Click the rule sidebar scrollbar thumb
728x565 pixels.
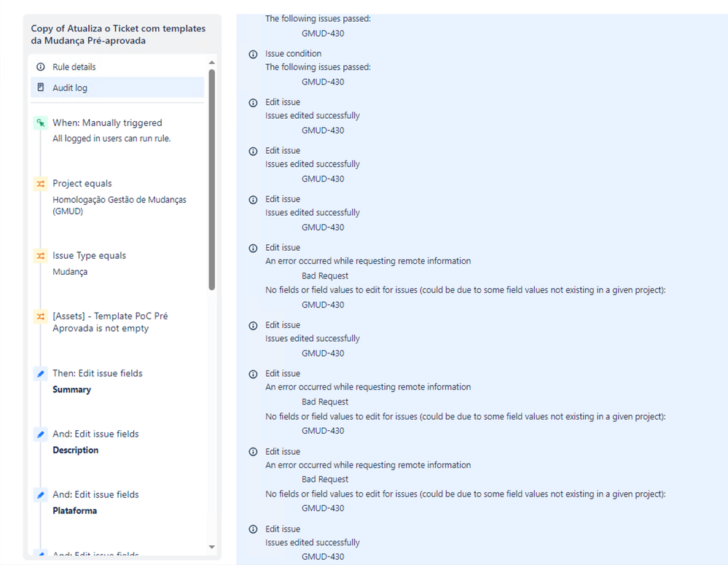[x=212, y=180]
